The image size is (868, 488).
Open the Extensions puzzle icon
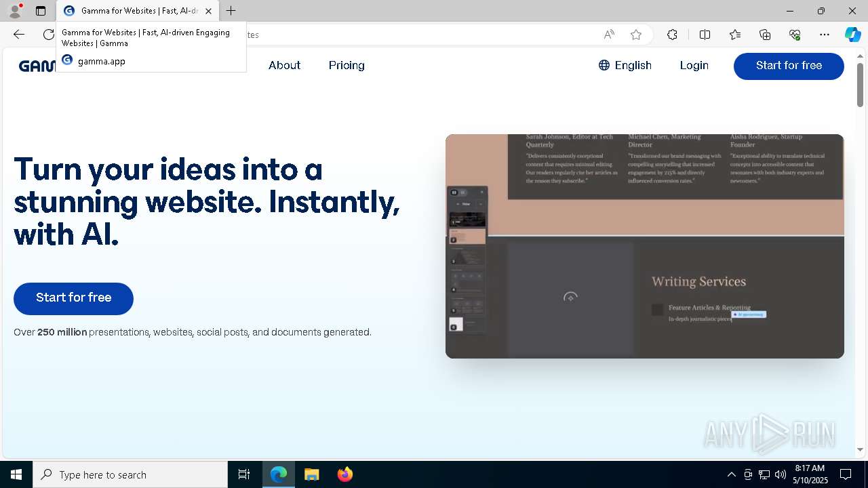[x=672, y=35]
